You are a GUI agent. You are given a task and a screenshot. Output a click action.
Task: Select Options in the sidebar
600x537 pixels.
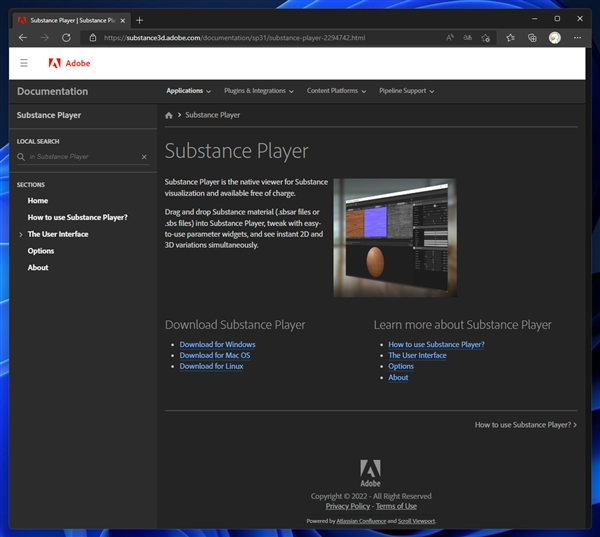pyautogui.click(x=41, y=251)
